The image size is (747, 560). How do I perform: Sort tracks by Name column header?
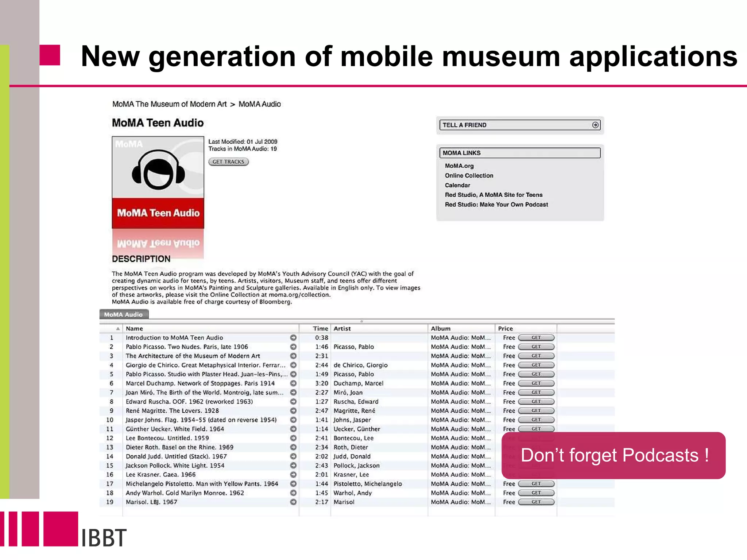pos(211,328)
